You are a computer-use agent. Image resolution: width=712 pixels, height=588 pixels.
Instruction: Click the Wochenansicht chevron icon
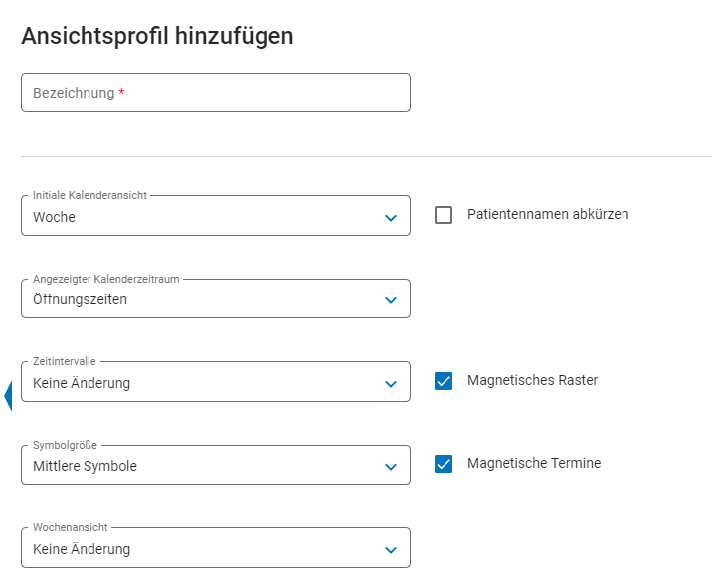(x=391, y=550)
